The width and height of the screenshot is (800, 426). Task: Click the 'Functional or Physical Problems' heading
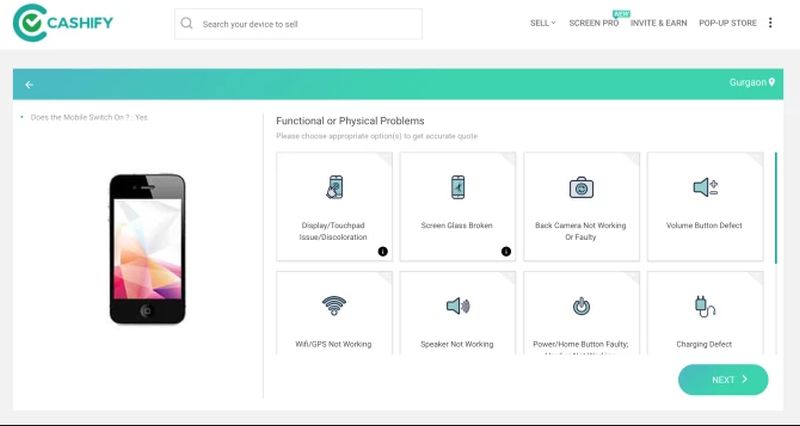tap(350, 121)
